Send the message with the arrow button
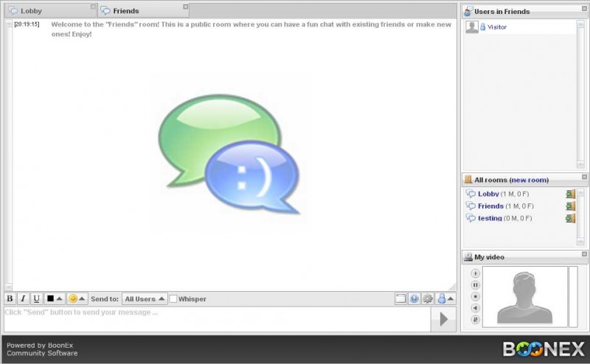Screen dimensions: 590x364 (x=444, y=319)
